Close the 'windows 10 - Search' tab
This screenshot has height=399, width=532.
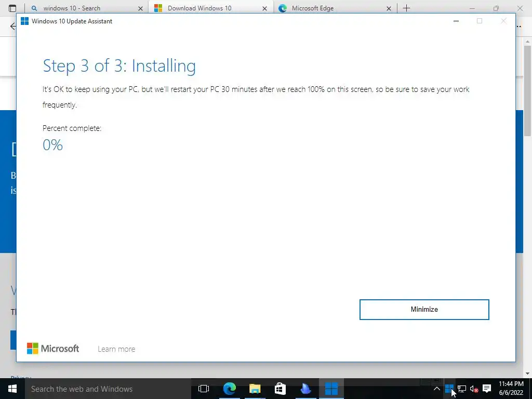(140, 8)
